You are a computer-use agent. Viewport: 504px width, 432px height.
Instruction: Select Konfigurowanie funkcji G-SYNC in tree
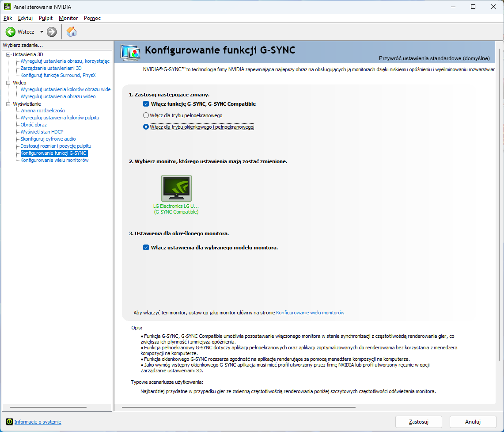pos(54,153)
